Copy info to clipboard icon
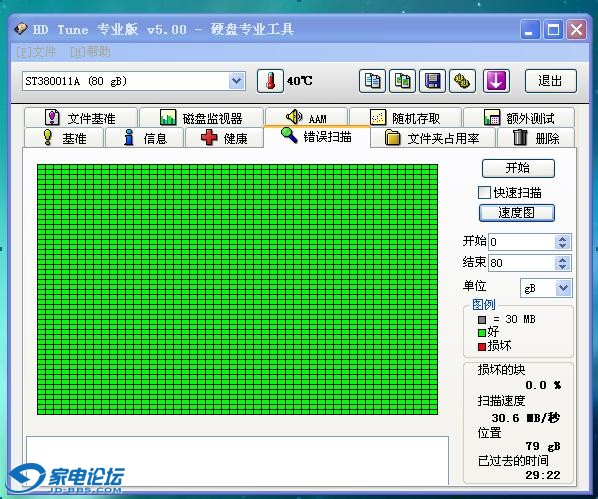The height and width of the screenshot is (499, 598). (372, 81)
